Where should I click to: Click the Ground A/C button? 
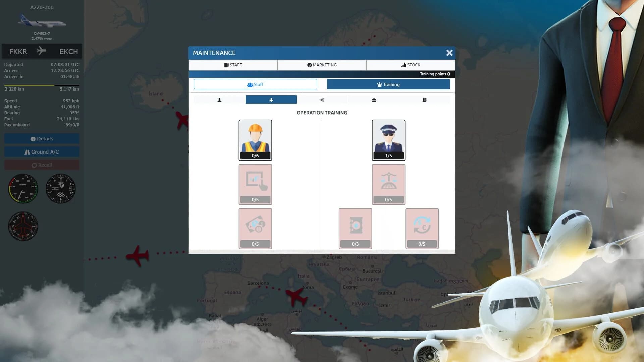(x=42, y=152)
